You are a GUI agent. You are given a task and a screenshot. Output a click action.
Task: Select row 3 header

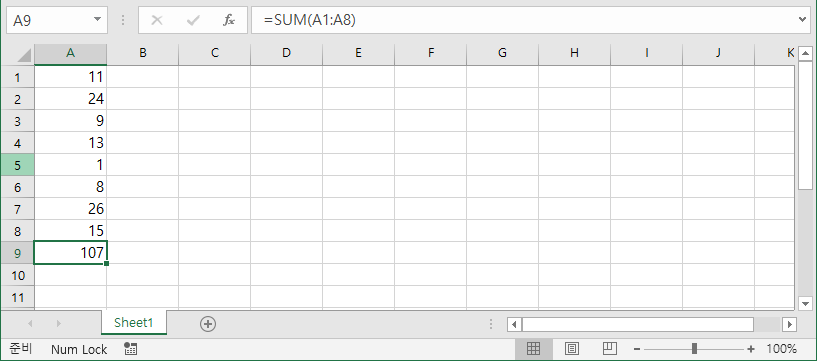click(18, 121)
